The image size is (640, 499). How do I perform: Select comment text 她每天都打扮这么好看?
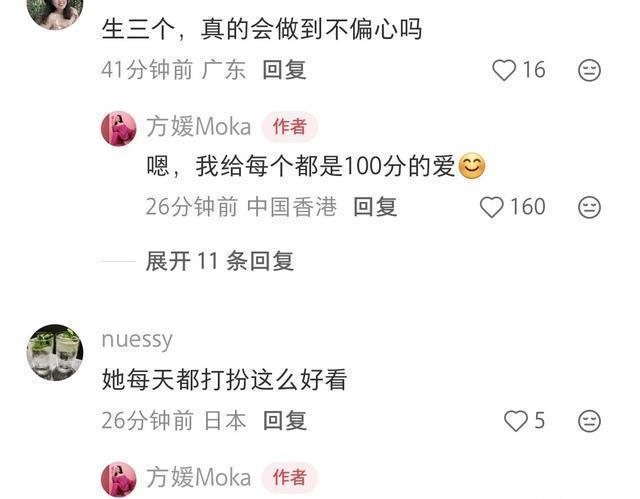224,379
